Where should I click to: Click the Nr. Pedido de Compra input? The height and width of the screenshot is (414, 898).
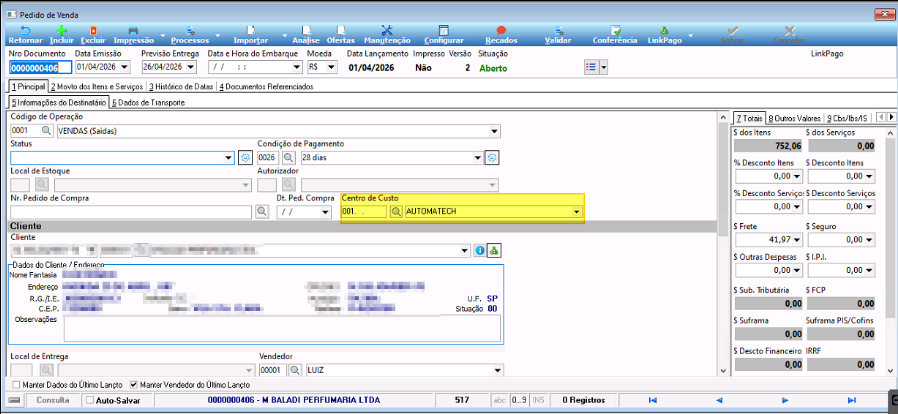[131, 212]
